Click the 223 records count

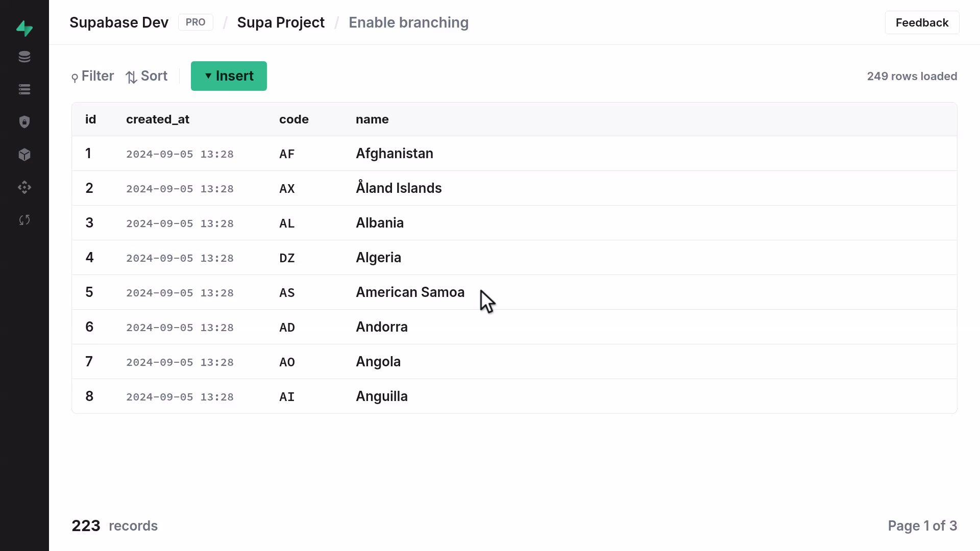(x=114, y=526)
